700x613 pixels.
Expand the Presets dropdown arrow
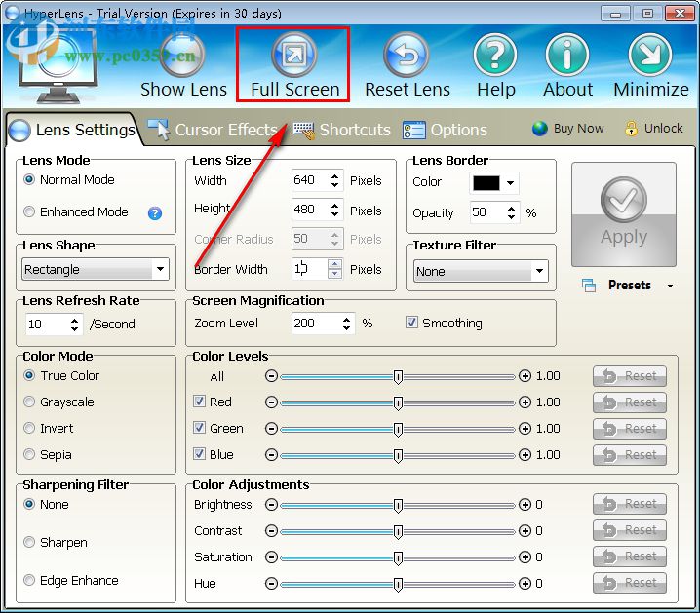point(670,286)
